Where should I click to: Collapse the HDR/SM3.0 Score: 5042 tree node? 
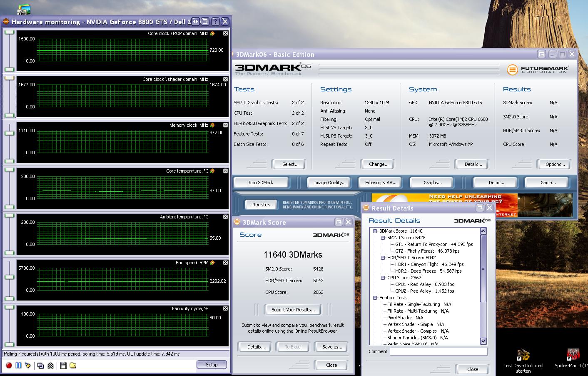coord(383,258)
